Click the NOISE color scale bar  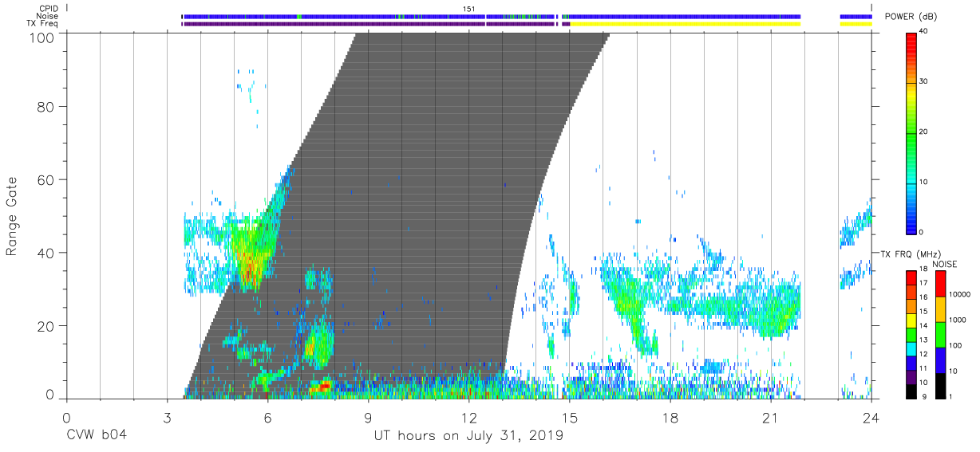(x=940, y=334)
